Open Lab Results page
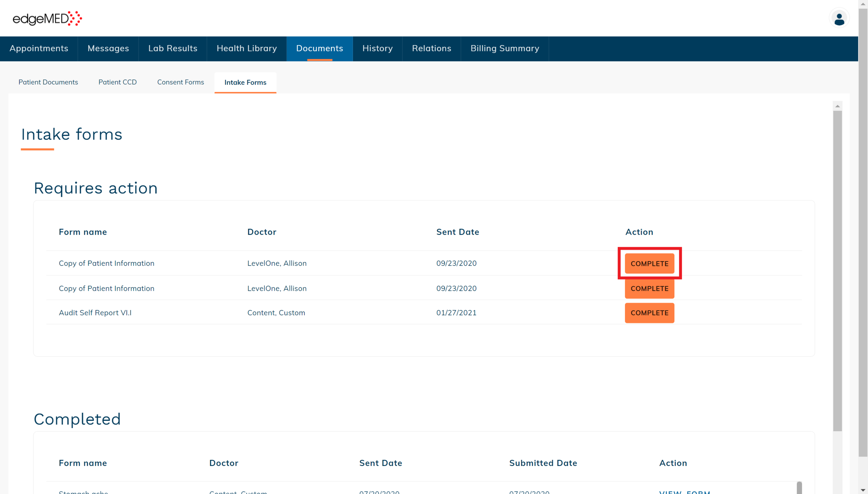Image resolution: width=868 pixels, height=494 pixels. coord(173,49)
